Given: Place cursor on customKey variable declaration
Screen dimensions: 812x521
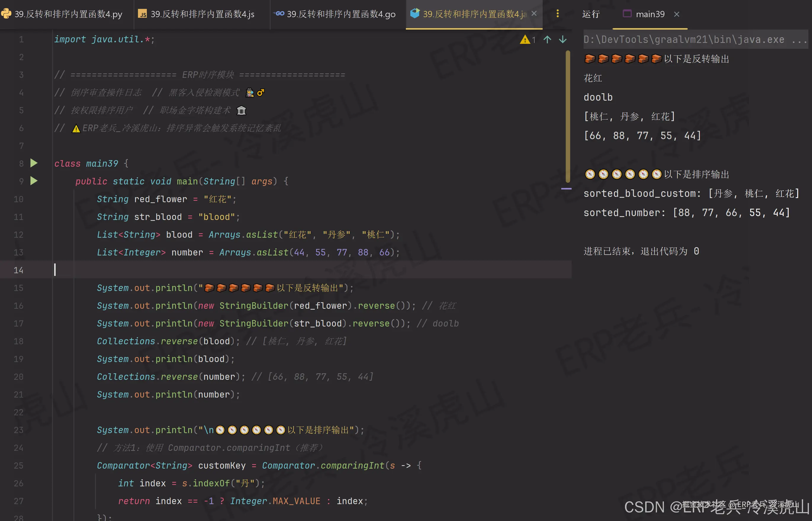Looking at the screenshot, I should pyautogui.click(x=222, y=466).
